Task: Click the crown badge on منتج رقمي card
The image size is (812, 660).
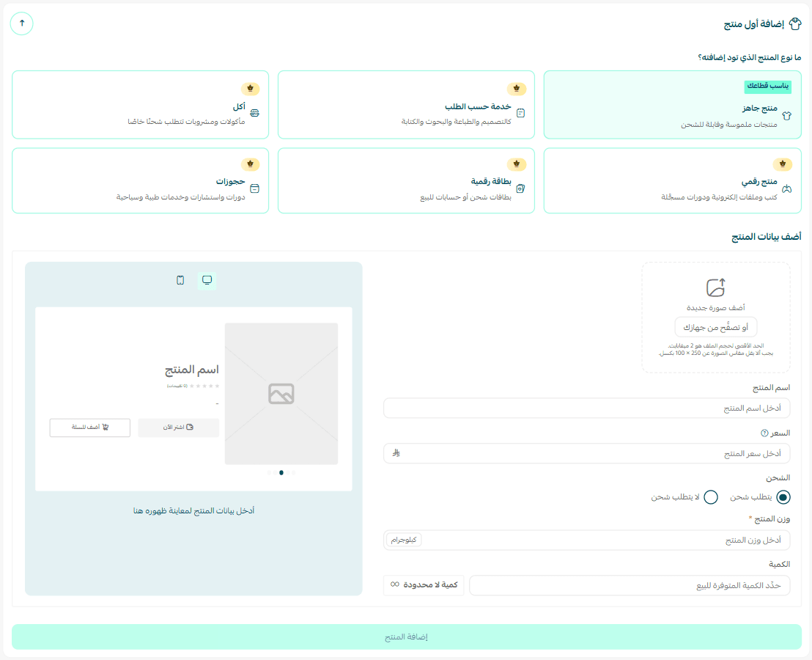Action: (783, 164)
